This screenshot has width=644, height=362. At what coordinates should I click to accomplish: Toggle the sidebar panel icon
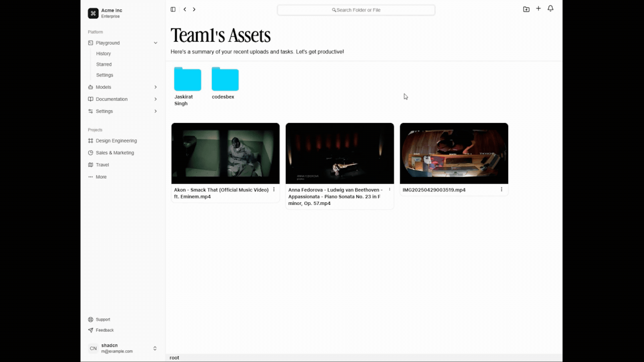coord(173,9)
